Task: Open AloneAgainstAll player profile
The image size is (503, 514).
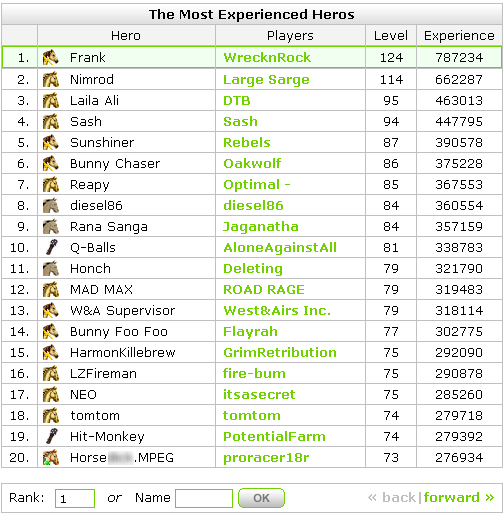Action: [x=280, y=248]
